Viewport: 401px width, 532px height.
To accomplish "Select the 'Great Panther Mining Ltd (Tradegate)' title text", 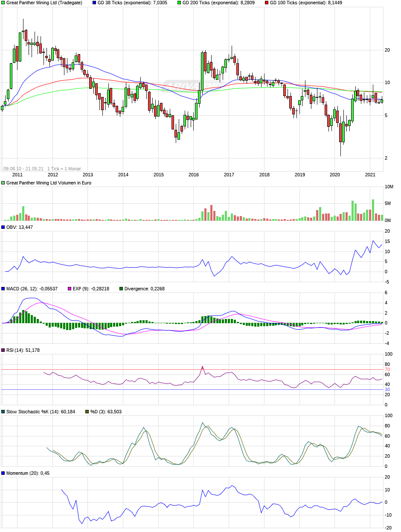I will click(44, 3).
